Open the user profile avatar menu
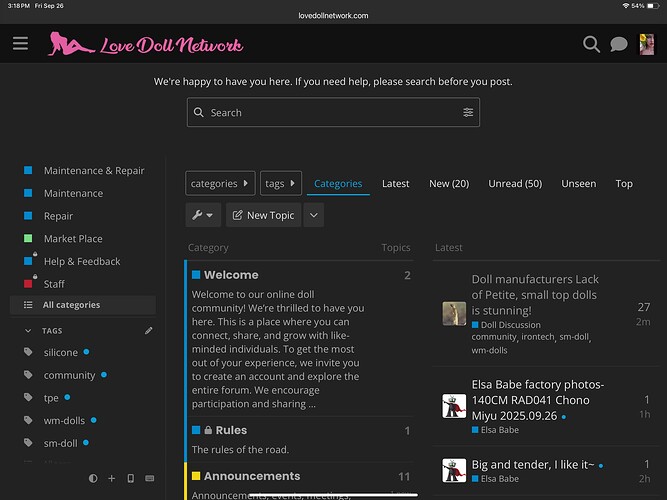 (x=647, y=44)
